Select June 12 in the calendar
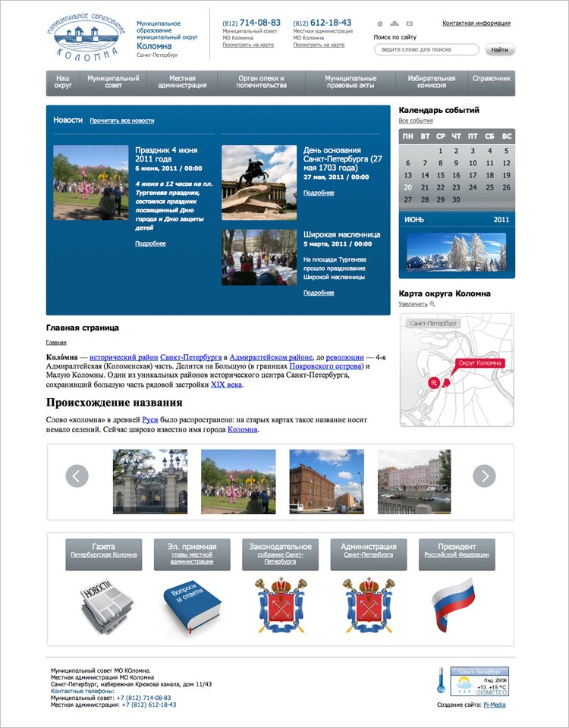This screenshot has height=728, width=569. pos(506,163)
